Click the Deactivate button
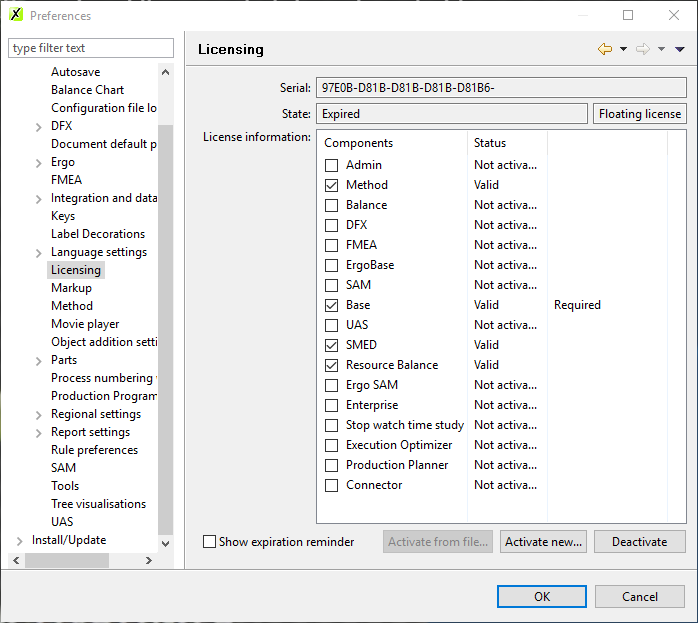Screen dimensions: 698x623 [x=639, y=542]
